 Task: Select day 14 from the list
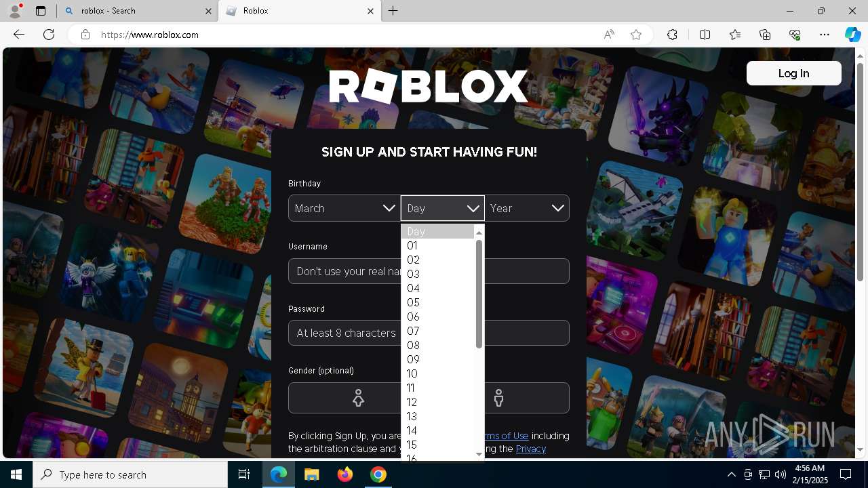coord(437,430)
